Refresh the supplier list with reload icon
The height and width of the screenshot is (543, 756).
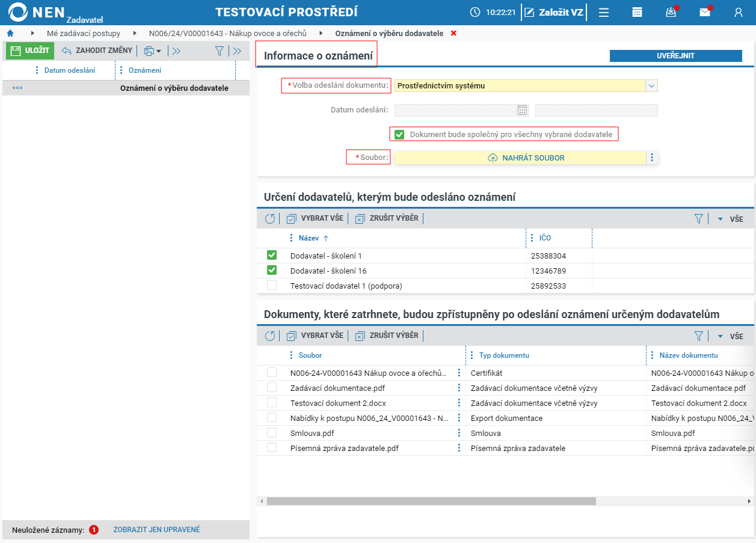270,219
